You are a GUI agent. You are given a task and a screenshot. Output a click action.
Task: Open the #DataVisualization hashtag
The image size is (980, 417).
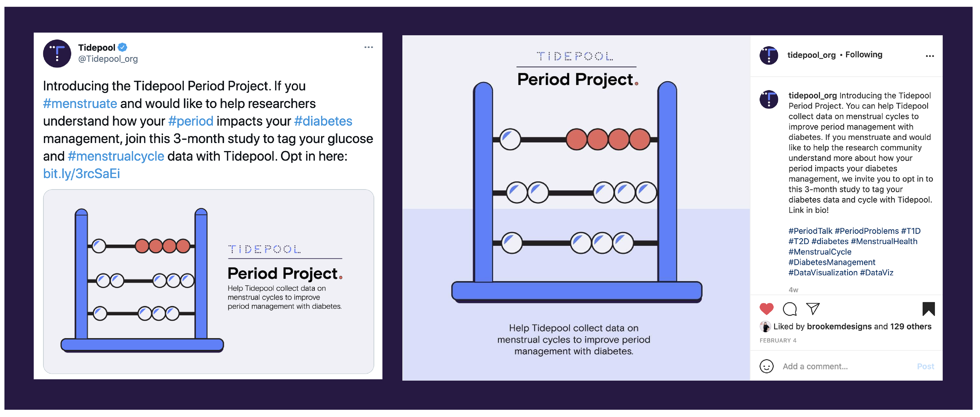[823, 273]
